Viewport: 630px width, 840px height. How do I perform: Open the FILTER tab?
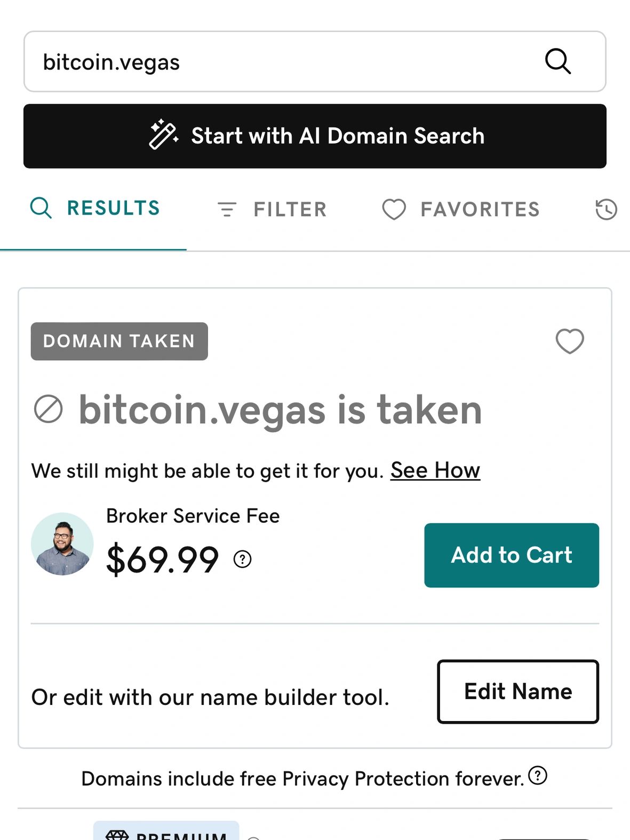tap(272, 209)
